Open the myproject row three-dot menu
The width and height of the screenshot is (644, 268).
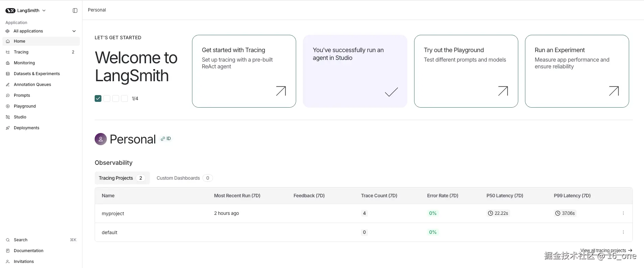click(623, 213)
